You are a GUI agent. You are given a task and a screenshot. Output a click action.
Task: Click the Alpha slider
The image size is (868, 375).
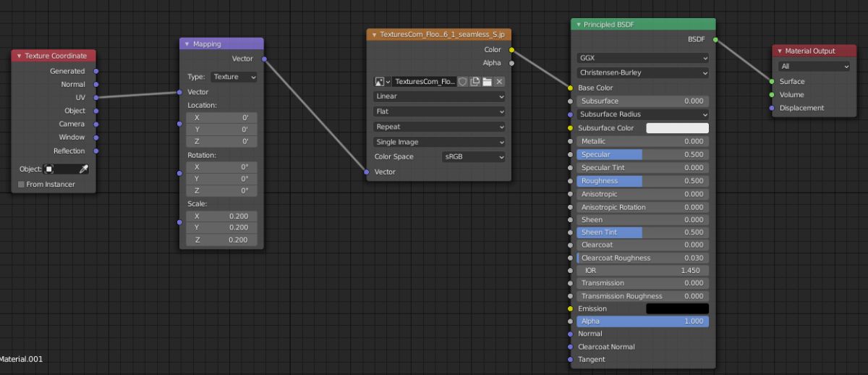pyautogui.click(x=643, y=321)
